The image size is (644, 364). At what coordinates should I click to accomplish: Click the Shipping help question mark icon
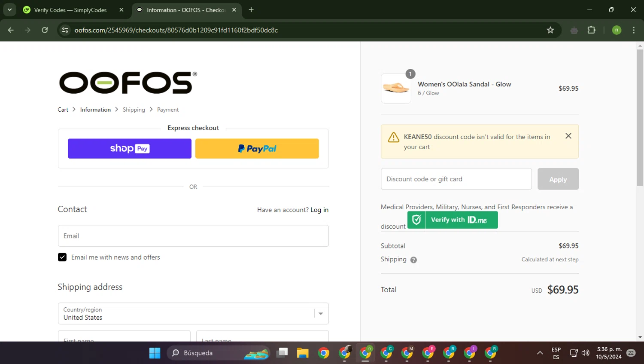[413, 260]
